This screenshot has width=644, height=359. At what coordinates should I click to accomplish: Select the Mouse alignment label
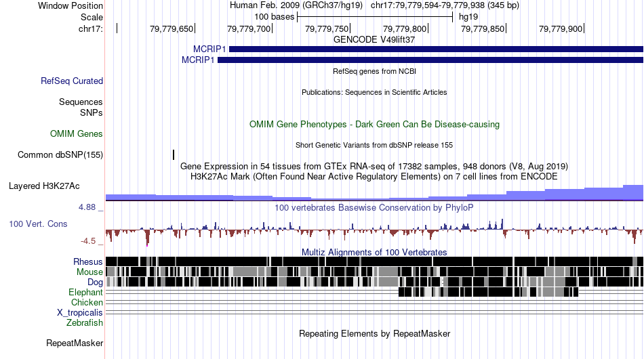click(x=89, y=272)
